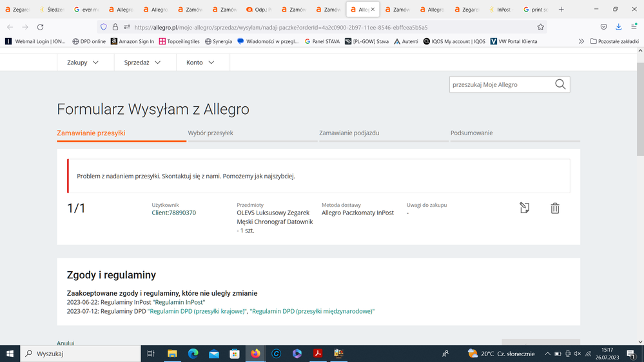Open Microsoft Edge from the taskbar
Viewport: 644px width, 362px height.
193,354
